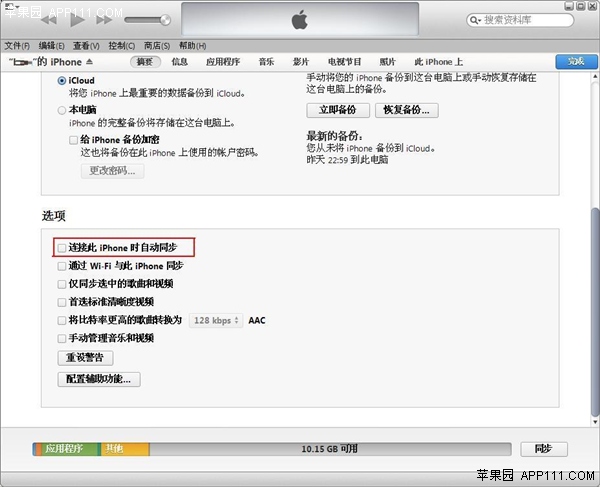Open the 商店(S) menu

[x=157, y=46]
